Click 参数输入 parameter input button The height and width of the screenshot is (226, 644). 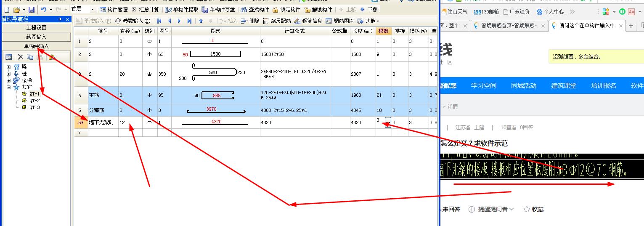tap(133, 21)
